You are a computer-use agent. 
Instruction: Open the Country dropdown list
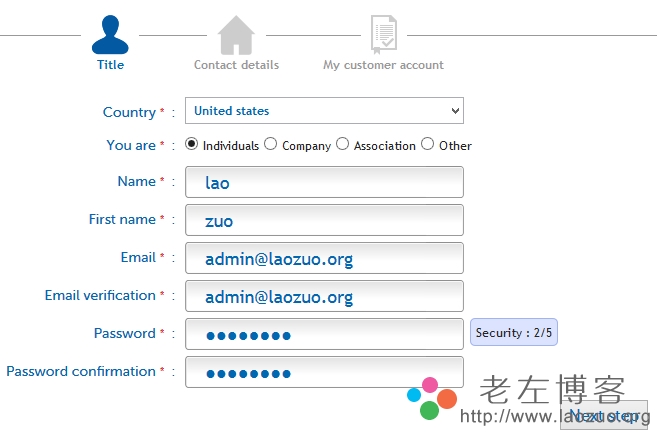[324, 111]
